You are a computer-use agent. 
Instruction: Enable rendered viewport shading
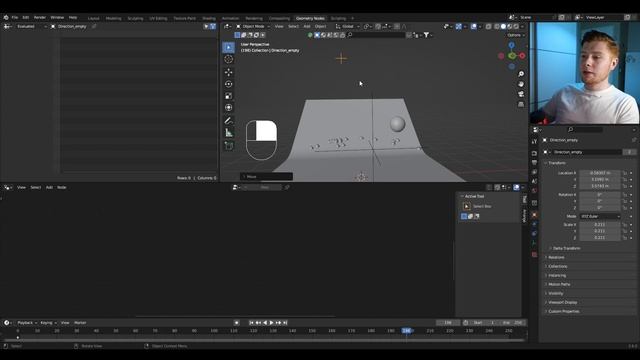pyautogui.click(x=516, y=27)
